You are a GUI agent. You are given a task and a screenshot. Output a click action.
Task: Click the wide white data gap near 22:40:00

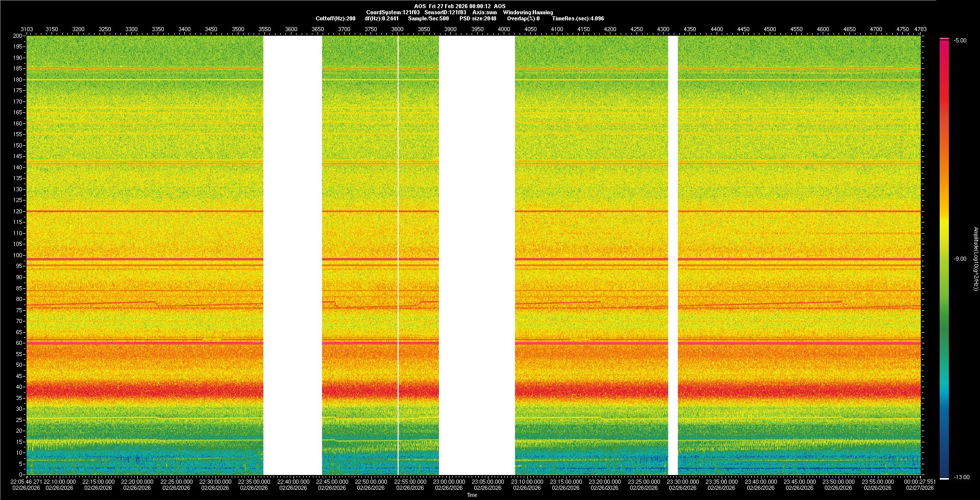(x=292, y=255)
